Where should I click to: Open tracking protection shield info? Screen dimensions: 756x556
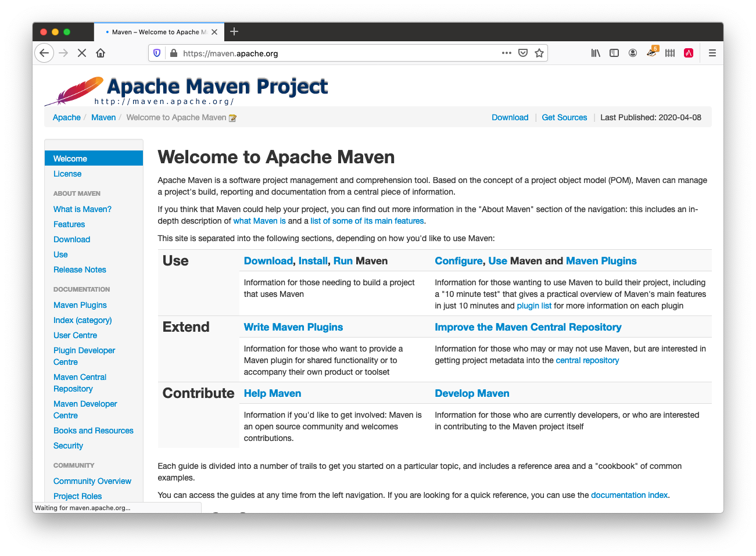point(157,53)
